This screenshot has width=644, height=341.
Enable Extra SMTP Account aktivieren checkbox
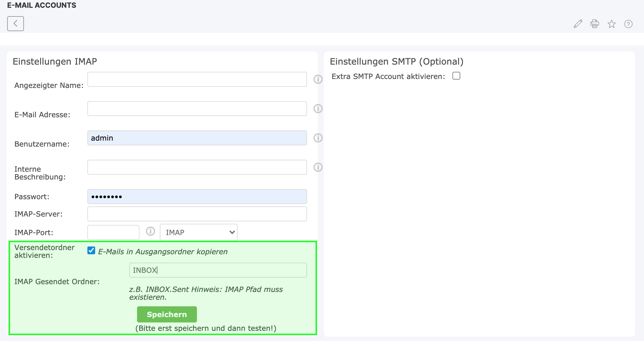pyautogui.click(x=456, y=76)
